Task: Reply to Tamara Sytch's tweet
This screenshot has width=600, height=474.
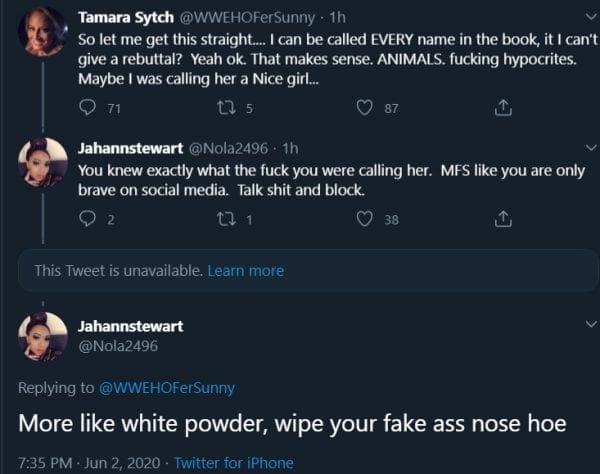Action: click(86, 107)
